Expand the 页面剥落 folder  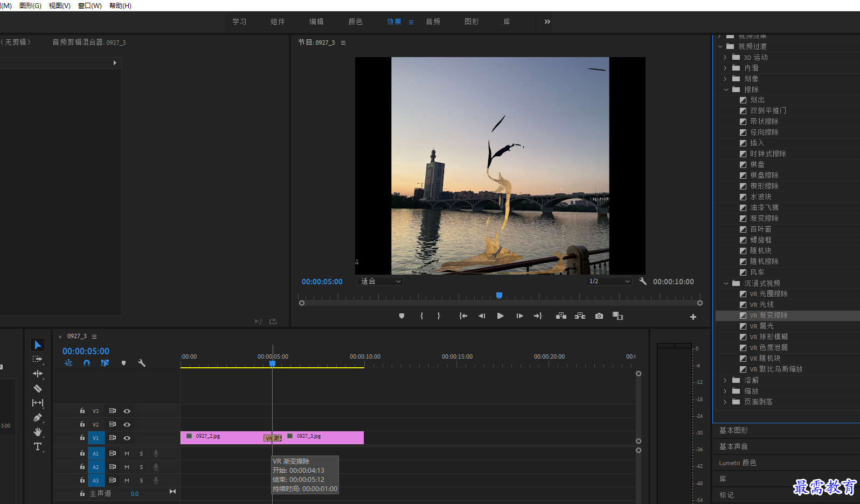tap(725, 402)
